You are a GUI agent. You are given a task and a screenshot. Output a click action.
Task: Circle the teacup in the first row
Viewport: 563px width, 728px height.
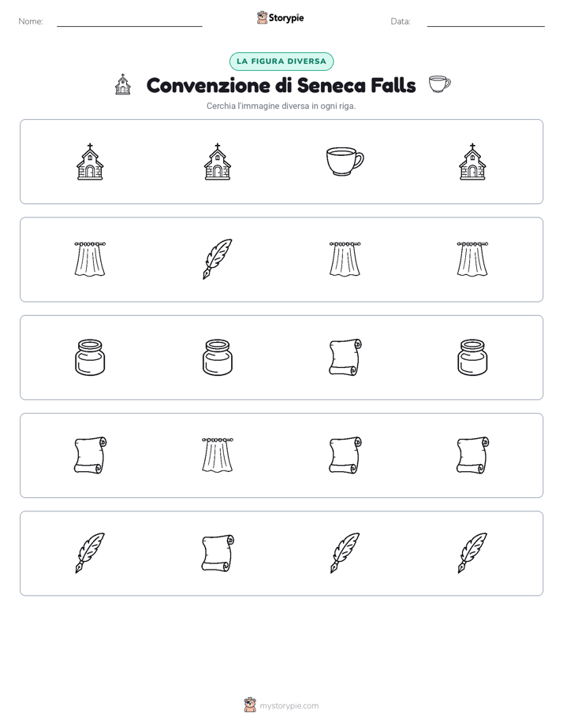click(345, 162)
